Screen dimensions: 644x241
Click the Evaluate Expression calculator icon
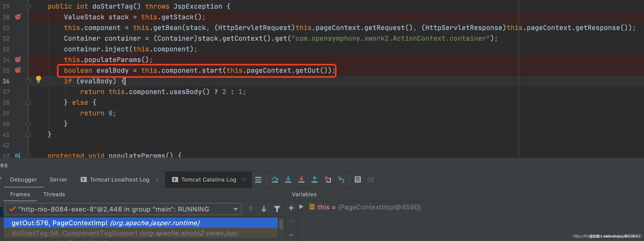358,179
